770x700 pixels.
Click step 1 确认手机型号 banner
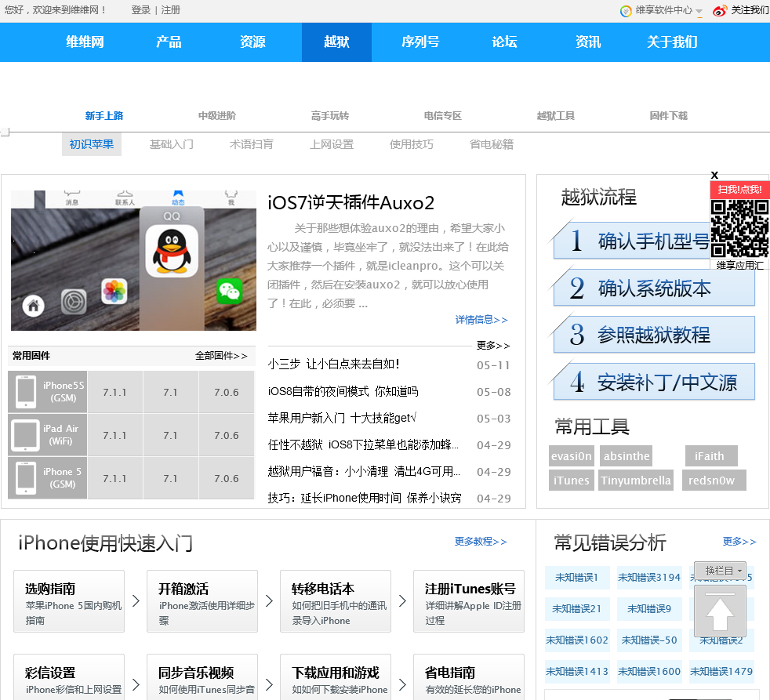[631, 241]
